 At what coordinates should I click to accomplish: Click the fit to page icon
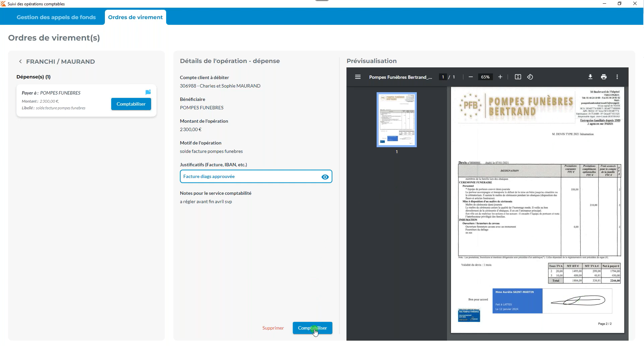coord(518,77)
